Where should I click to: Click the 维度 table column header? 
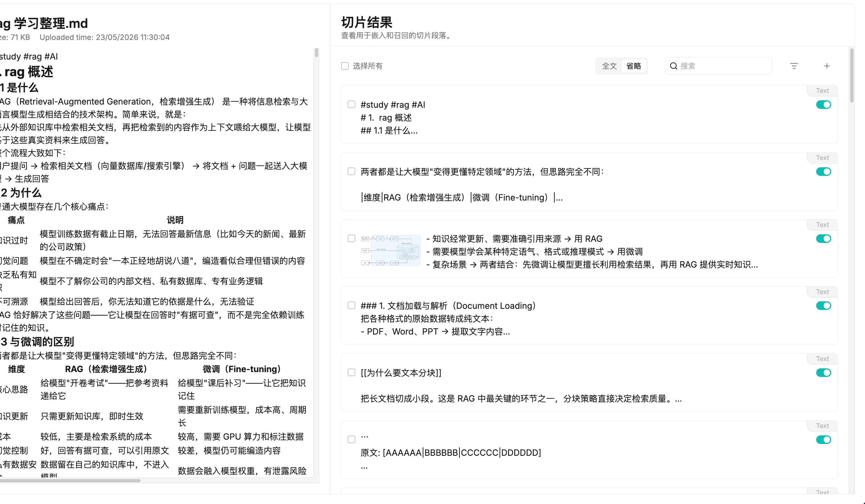16,369
